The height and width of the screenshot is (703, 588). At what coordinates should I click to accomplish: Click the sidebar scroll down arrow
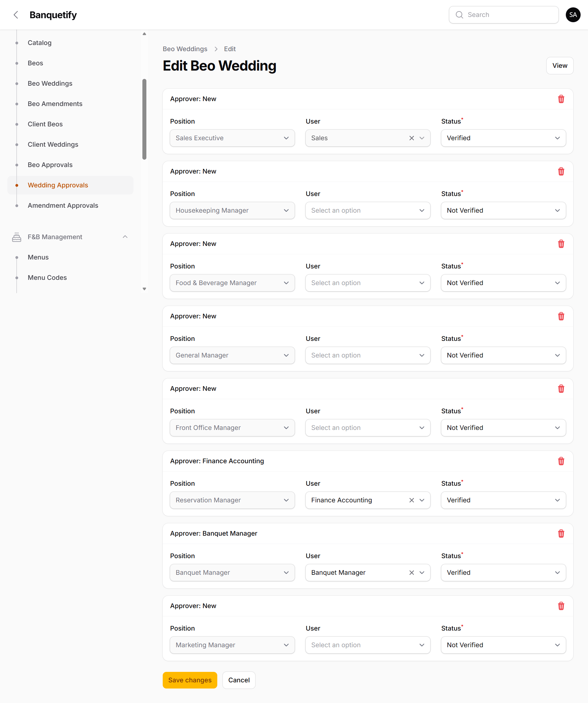[x=144, y=289]
